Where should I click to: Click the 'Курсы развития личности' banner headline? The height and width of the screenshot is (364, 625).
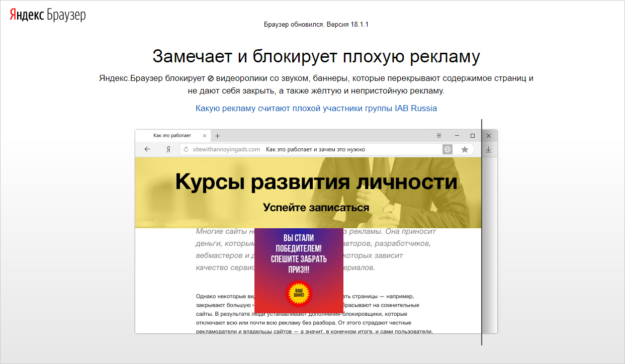[316, 182]
